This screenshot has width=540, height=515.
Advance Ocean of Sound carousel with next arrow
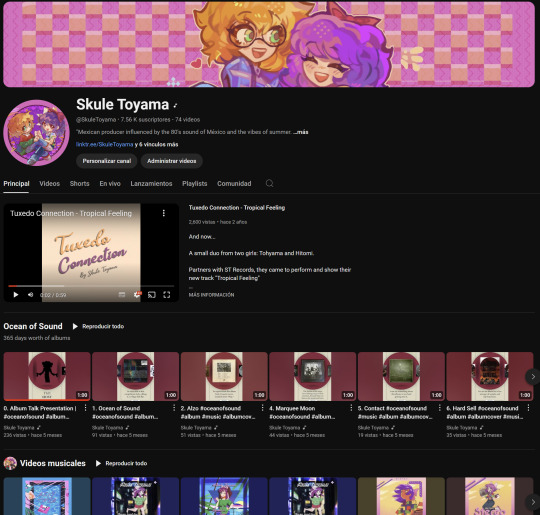[x=533, y=377]
